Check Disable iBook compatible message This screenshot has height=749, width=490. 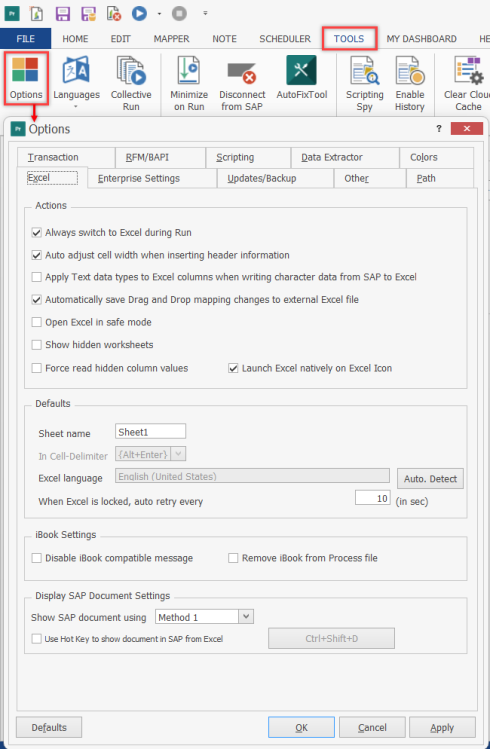[x=36, y=558]
